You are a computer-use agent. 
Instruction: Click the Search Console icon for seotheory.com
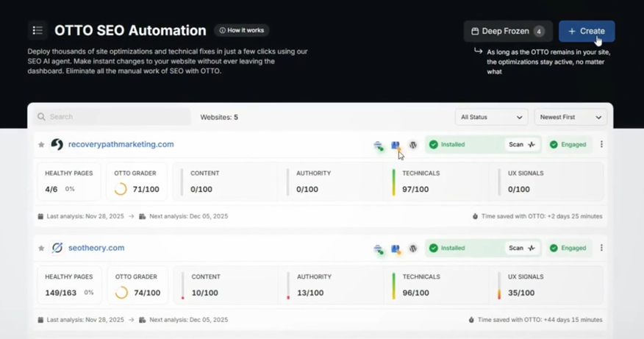point(378,249)
